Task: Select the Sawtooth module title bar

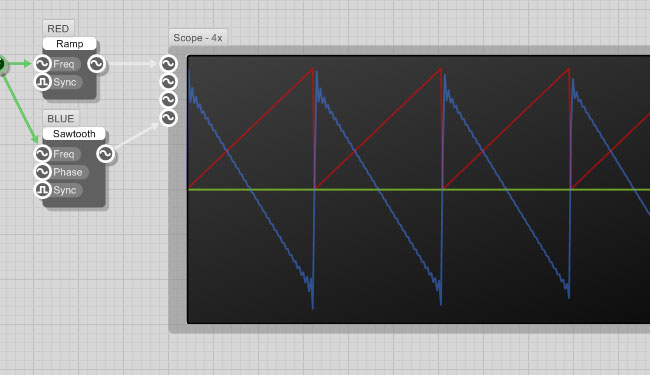Action: point(74,133)
